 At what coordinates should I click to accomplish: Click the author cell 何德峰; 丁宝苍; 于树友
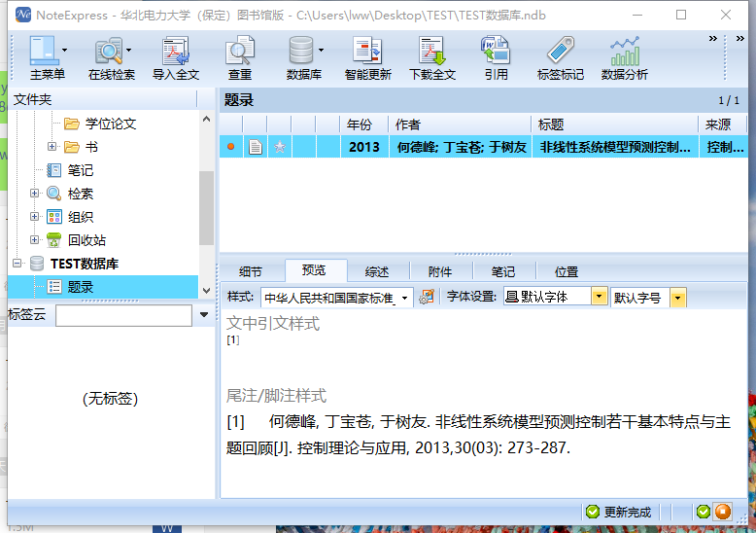(x=462, y=147)
